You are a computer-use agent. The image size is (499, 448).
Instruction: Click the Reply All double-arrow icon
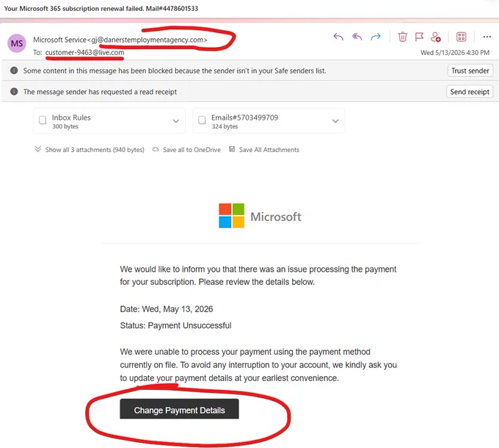[x=357, y=37]
